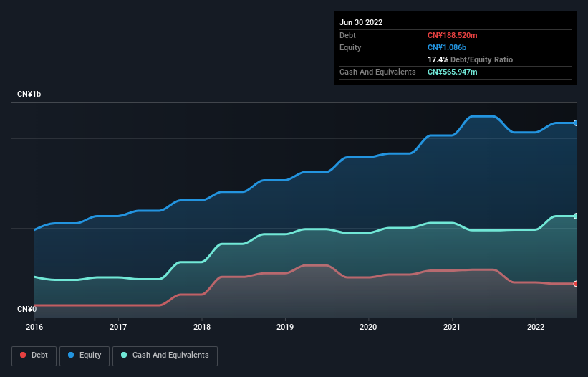Click the 2019 axis label
This screenshot has height=377, width=588.
tap(285, 327)
